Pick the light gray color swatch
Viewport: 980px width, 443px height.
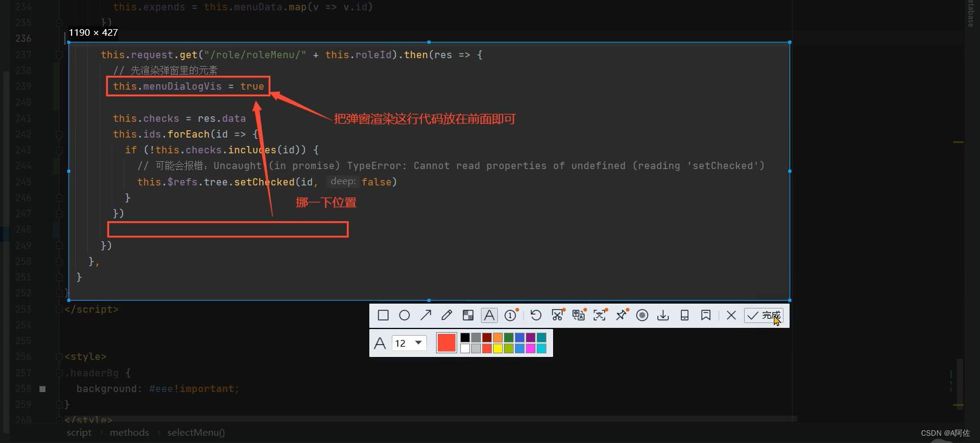point(476,348)
